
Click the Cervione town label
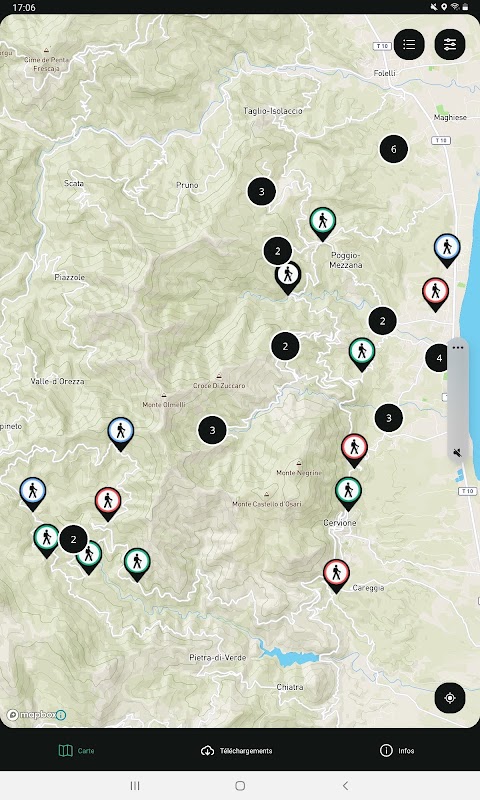[x=340, y=523]
